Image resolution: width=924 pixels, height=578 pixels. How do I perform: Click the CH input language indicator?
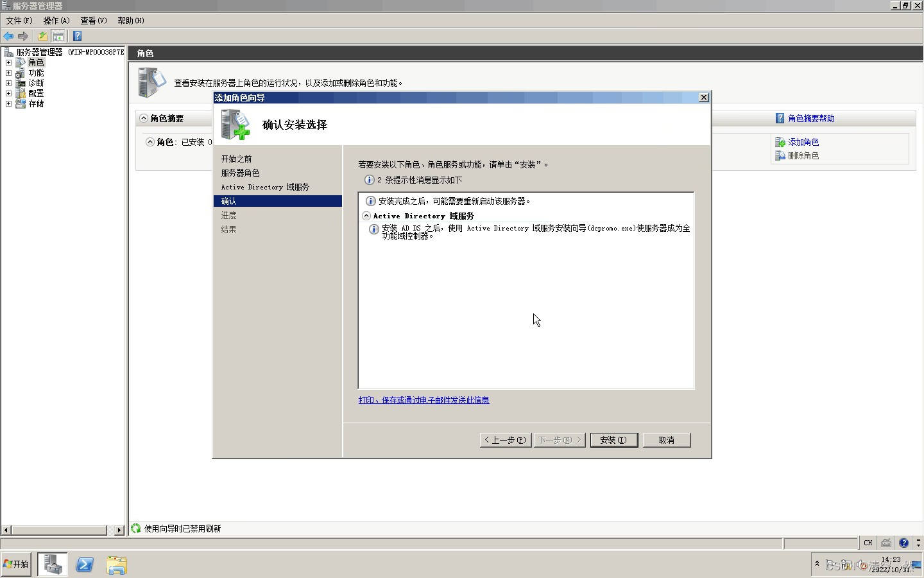(x=868, y=543)
